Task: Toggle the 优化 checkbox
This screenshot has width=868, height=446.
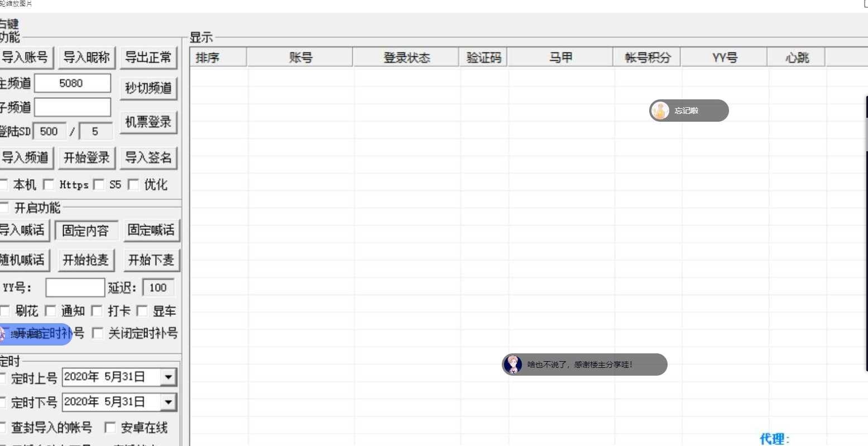Action: (133, 184)
